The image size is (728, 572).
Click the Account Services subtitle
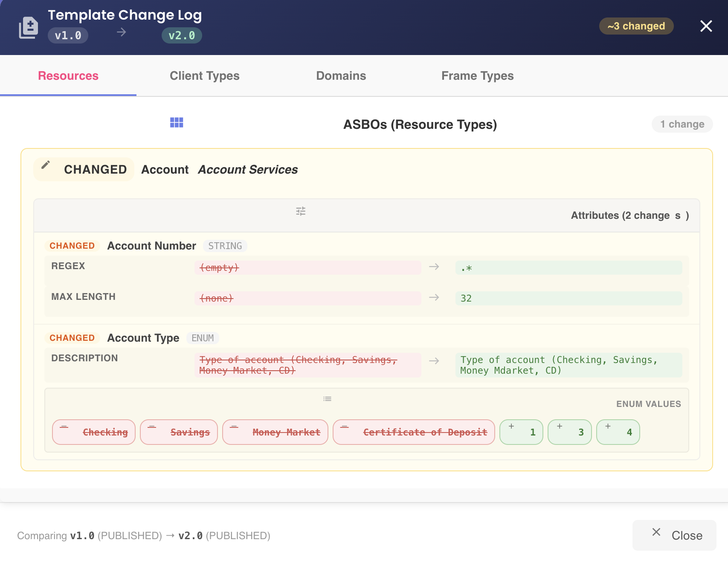(248, 170)
